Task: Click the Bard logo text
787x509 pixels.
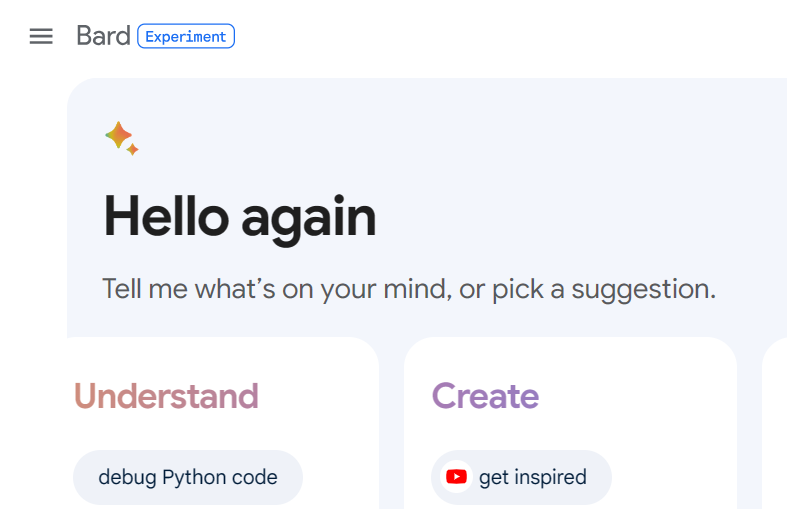Action: pyautogui.click(x=103, y=36)
